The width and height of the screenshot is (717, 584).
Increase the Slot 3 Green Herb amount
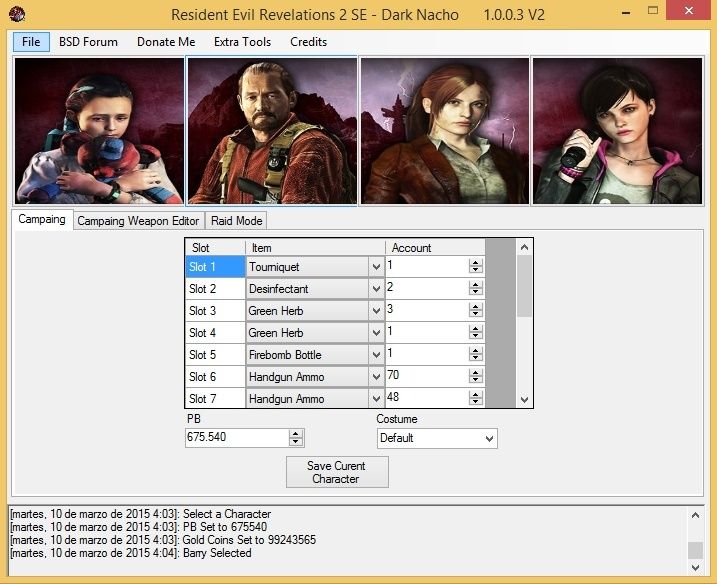476,307
